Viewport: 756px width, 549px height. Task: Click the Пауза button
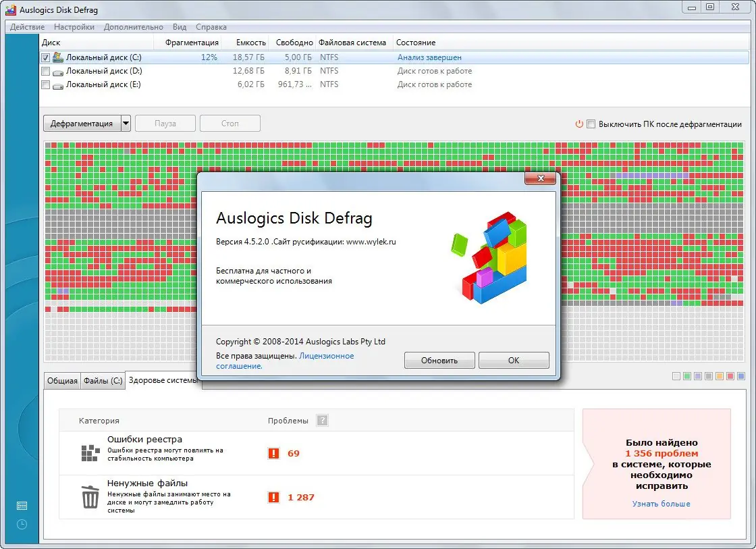pyautogui.click(x=165, y=124)
